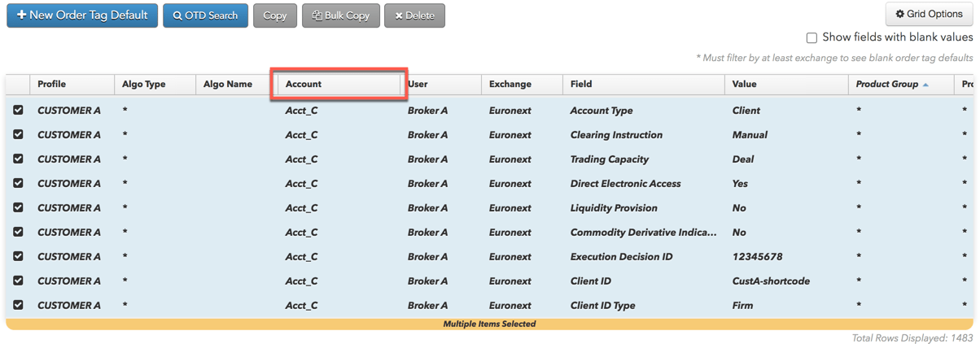Click the Bulk Copy button

(341, 15)
